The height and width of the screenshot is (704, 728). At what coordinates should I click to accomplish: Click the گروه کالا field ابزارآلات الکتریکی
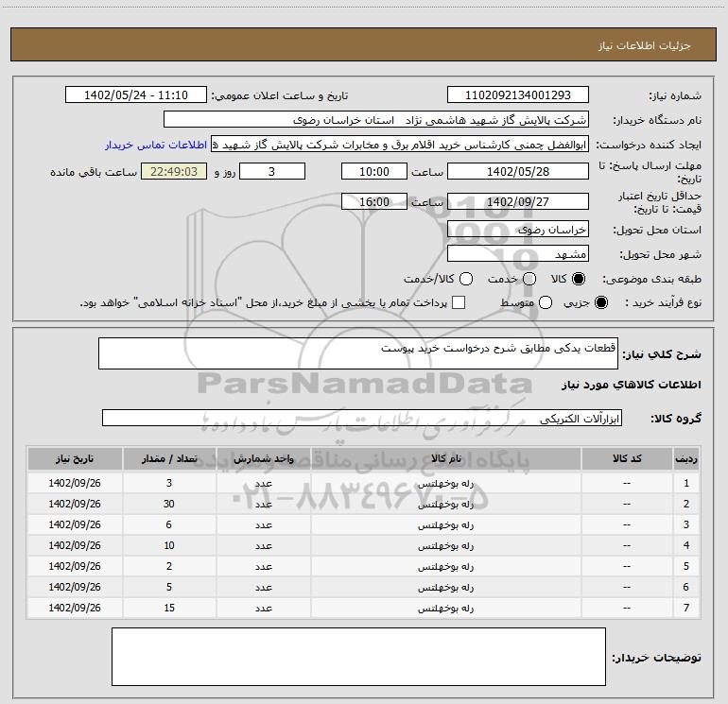(x=362, y=418)
